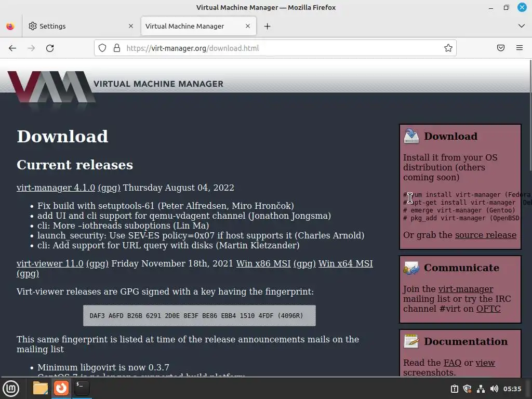Open the view screenshots link
Image resolution: width=532 pixels, height=399 pixels.
tap(485, 363)
